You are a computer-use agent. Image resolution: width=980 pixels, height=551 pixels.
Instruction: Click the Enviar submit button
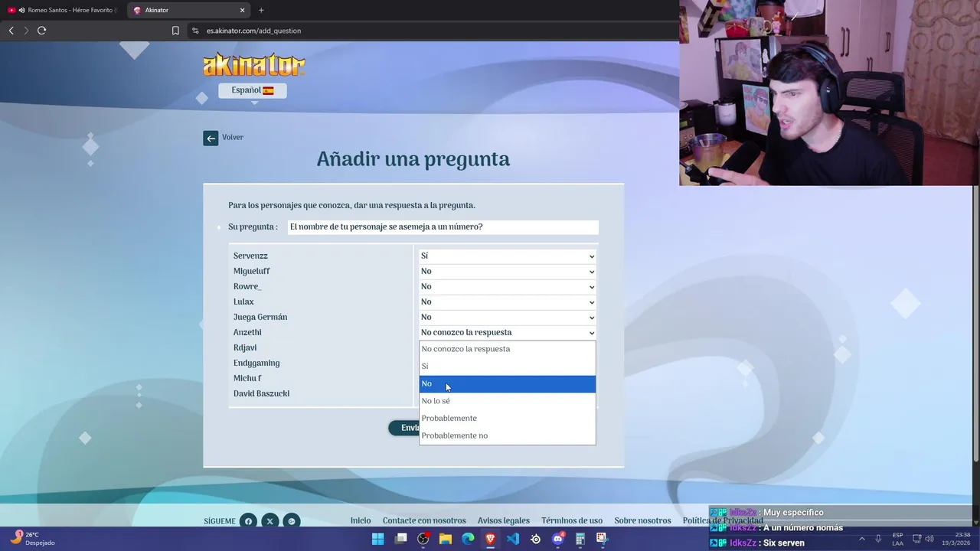404,428
